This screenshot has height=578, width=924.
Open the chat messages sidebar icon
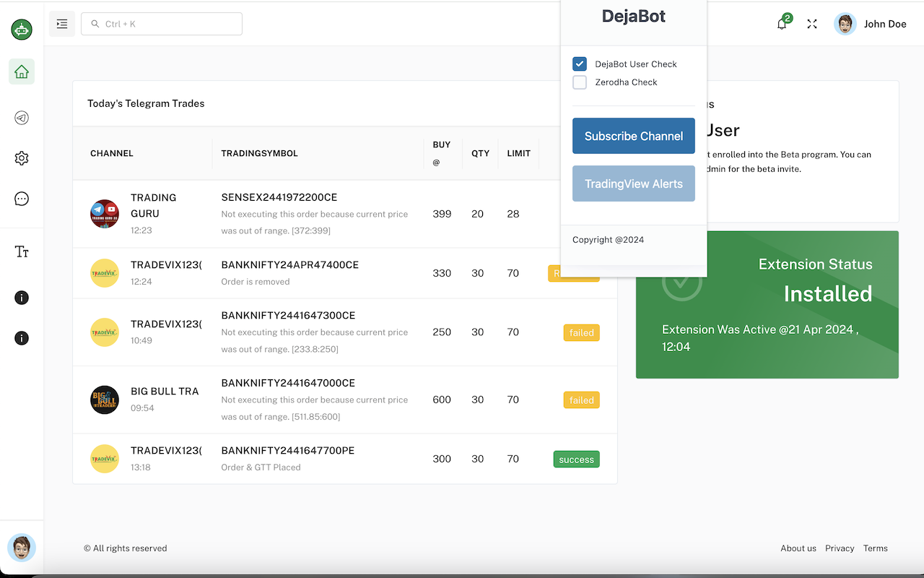[x=22, y=198]
